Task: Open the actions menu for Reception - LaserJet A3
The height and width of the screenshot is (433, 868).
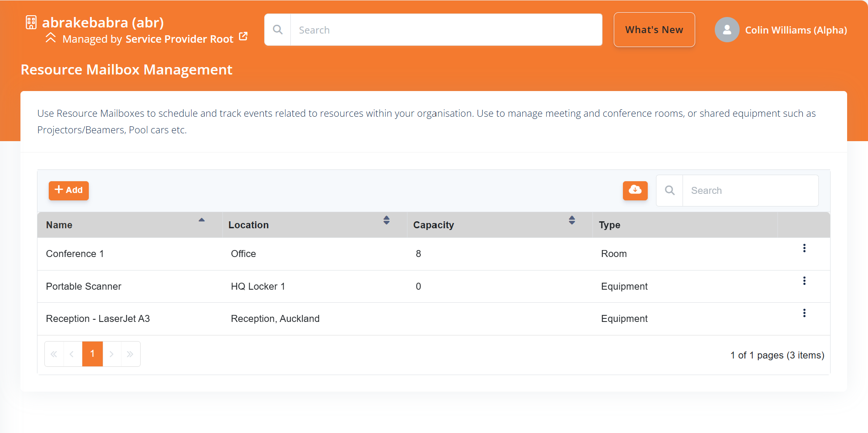Action: (804, 313)
